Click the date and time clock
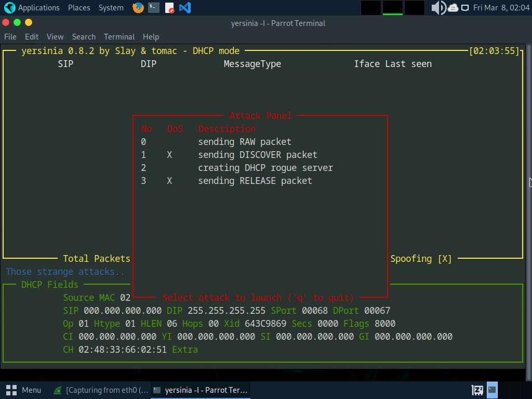This screenshot has height=399, width=532. point(499,8)
